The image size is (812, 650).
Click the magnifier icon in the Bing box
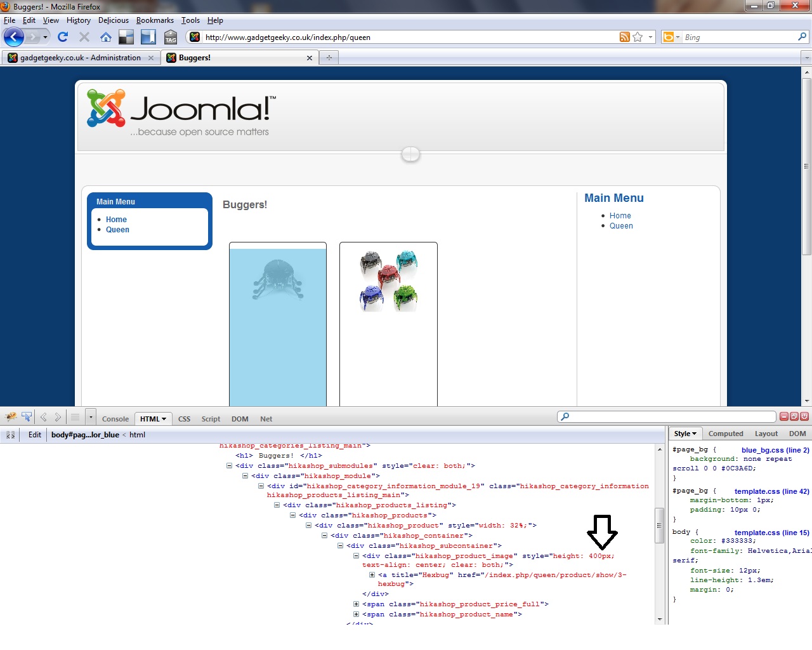point(802,37)
